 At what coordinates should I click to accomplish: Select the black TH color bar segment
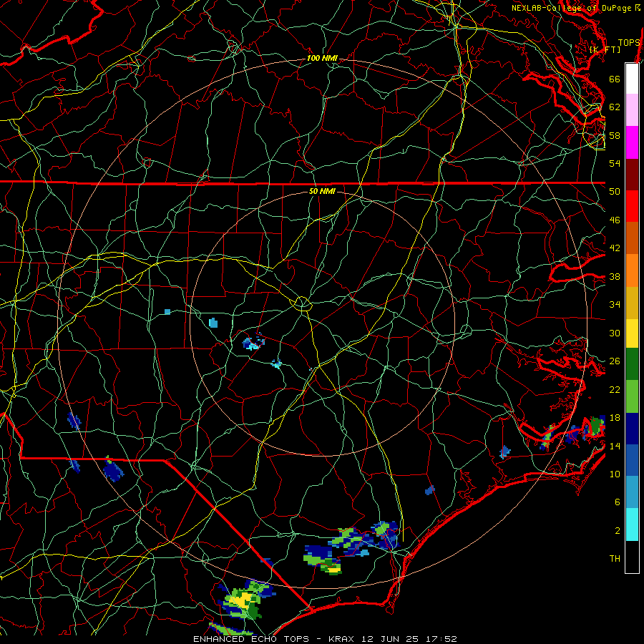[632, 557]
